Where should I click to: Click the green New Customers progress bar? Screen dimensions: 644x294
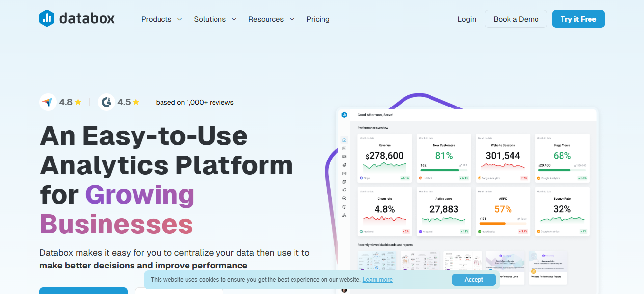coord(440,170)
